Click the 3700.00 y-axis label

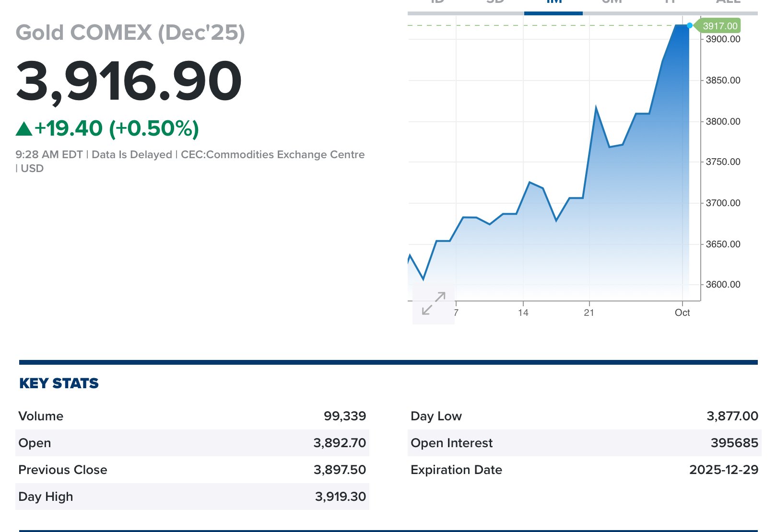point(723,203)
